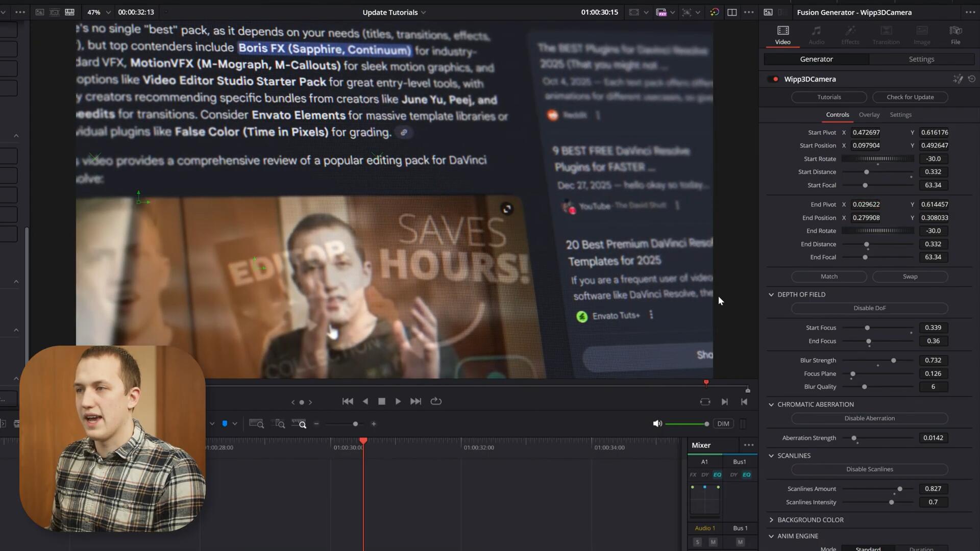The height and width of the screenshot is (551, 980).
Task: Toggle the Wipp3DCamera enable switch
Action: point(773,79)
